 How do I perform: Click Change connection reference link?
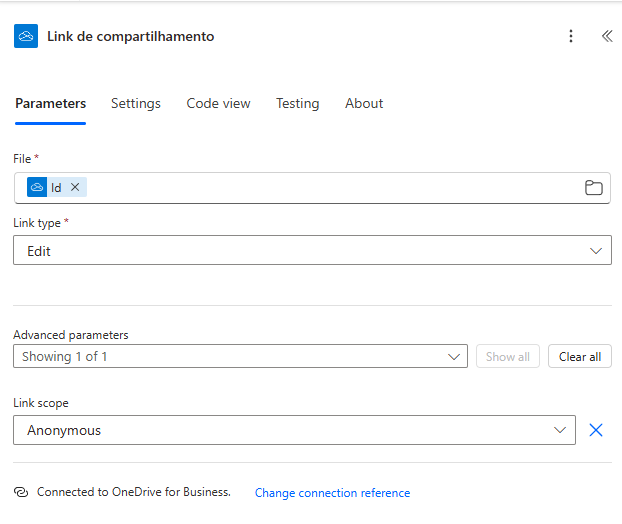[332, 493]
